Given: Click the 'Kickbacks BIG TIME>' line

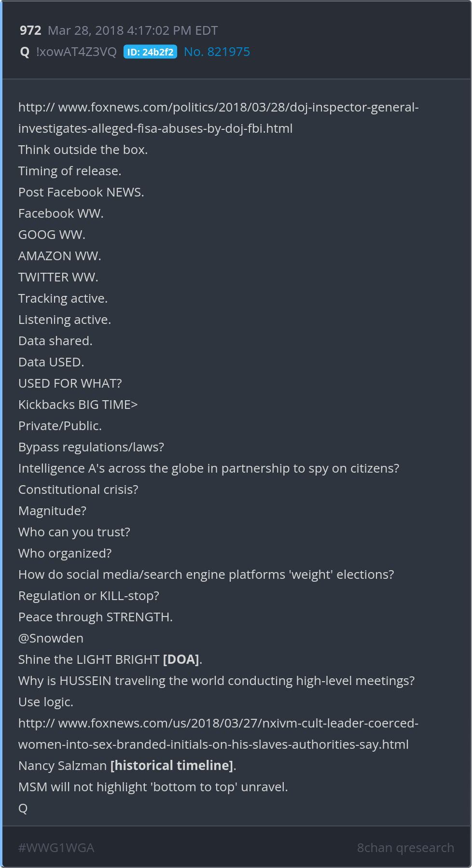Looking at the screenshot, I should (x=78, y=405).
